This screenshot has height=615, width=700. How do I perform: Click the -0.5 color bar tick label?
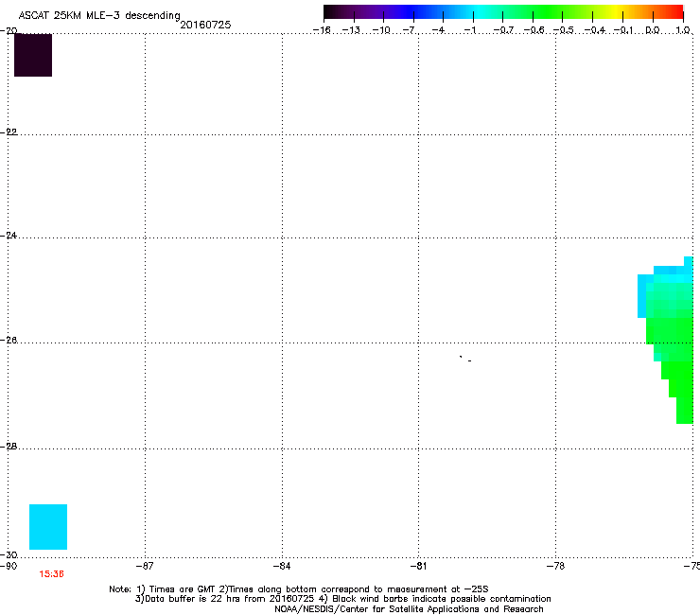(x=564, y=30)
